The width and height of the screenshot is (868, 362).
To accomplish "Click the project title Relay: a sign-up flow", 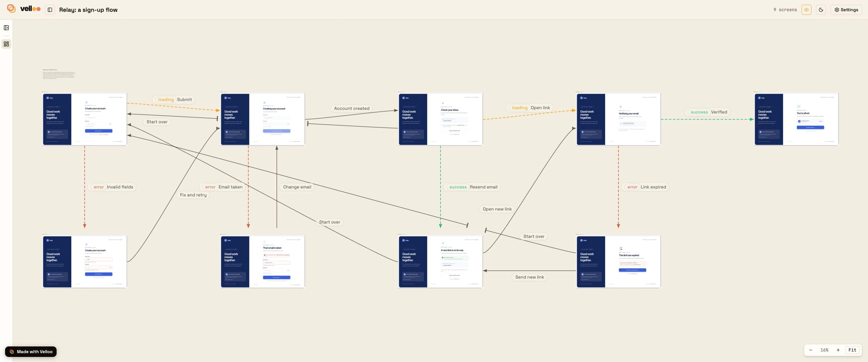I will [x=88, y=10].
